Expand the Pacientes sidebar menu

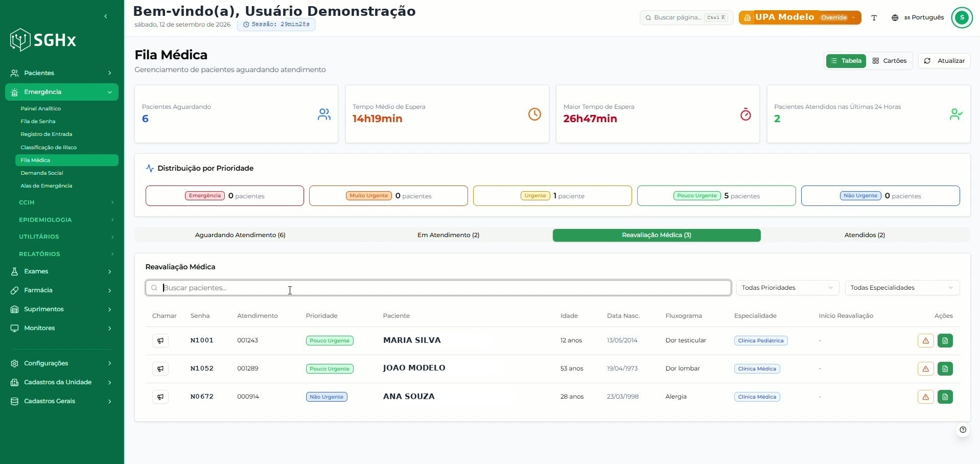click(x=62, y=73)
